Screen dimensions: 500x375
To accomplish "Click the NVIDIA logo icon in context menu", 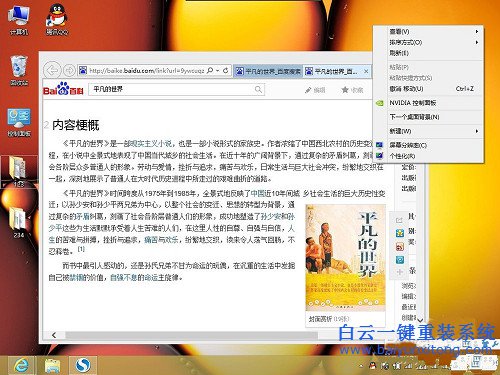I will pyautogui.click(x=379, y=103).
